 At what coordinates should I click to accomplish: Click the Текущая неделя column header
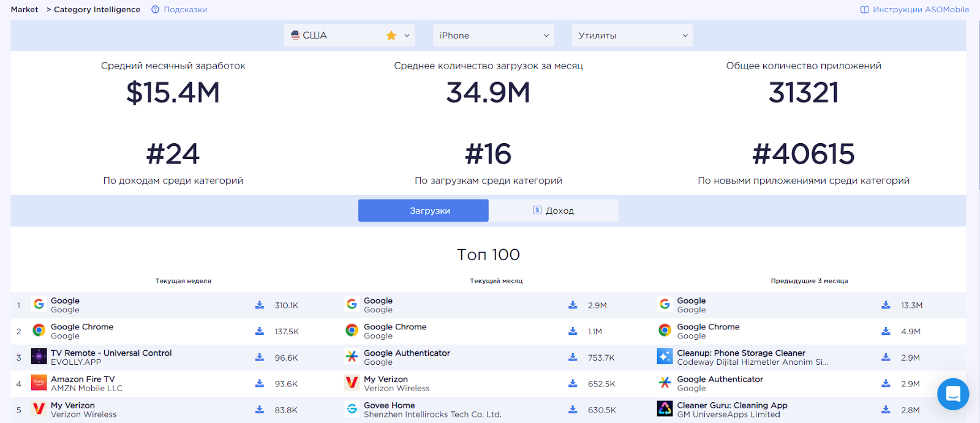point(183,281)
